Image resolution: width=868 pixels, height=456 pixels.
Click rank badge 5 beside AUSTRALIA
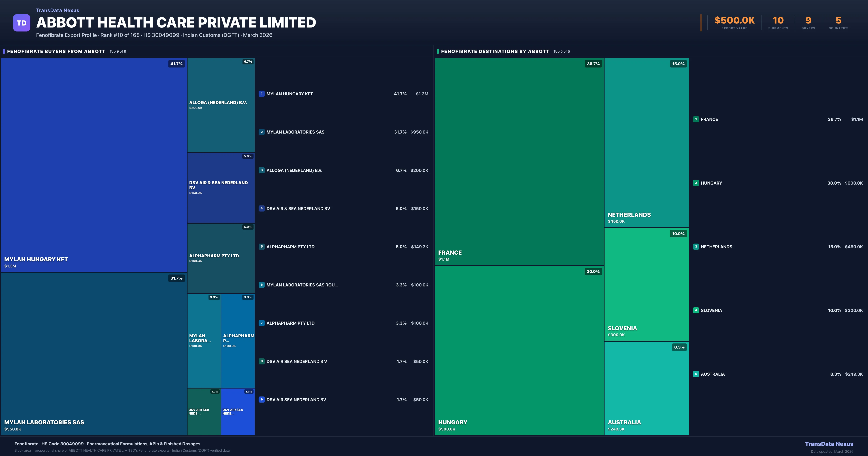pos(696,374)
